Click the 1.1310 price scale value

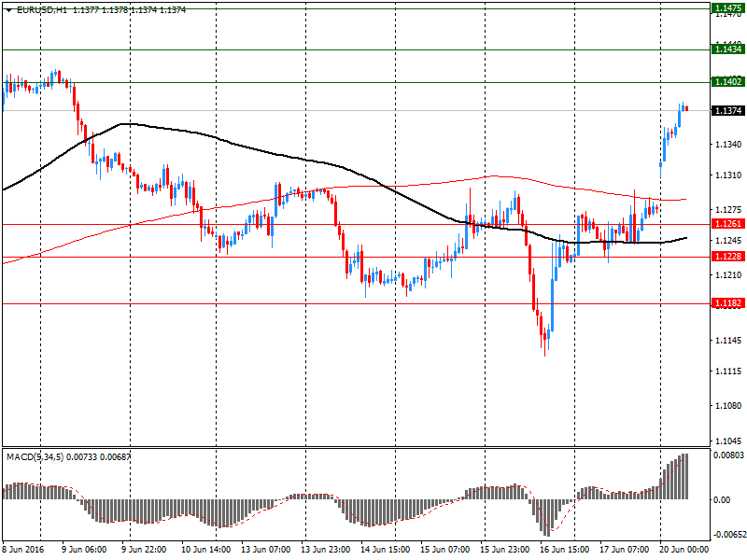(729, 175)
